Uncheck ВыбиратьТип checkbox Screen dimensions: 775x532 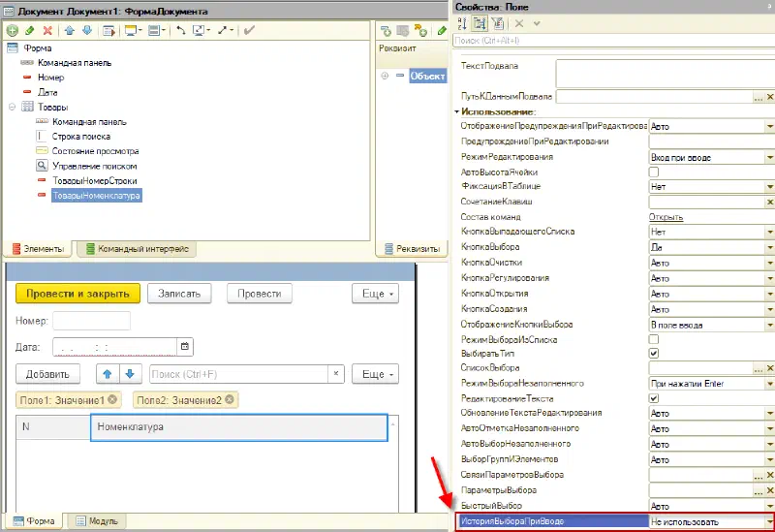[653, 354]
